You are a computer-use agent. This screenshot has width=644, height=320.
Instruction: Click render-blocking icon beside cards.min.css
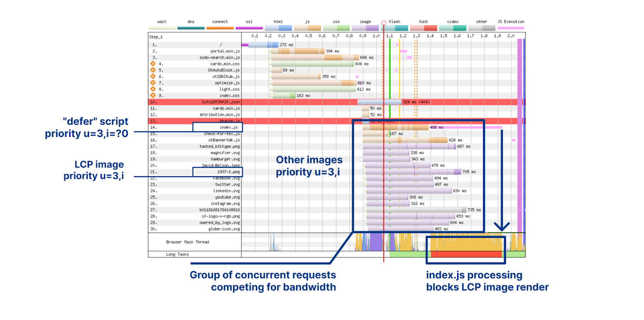153,64
